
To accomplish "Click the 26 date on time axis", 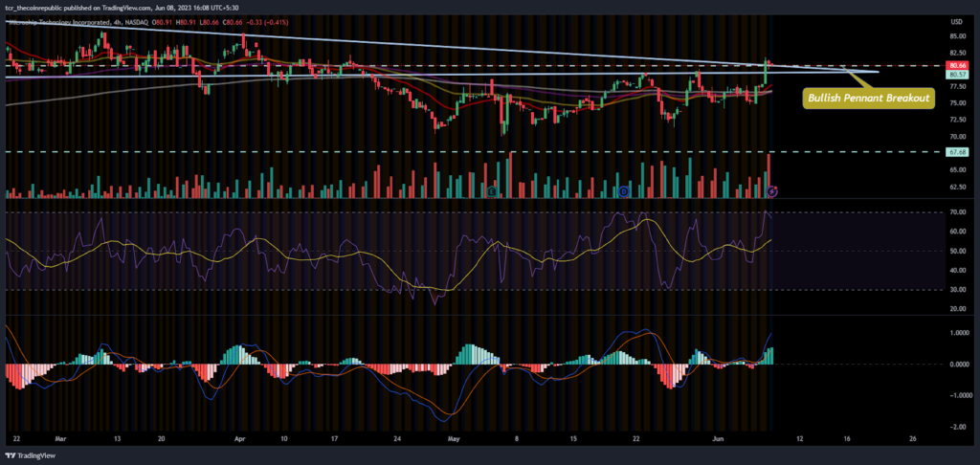I will (913, 439).
